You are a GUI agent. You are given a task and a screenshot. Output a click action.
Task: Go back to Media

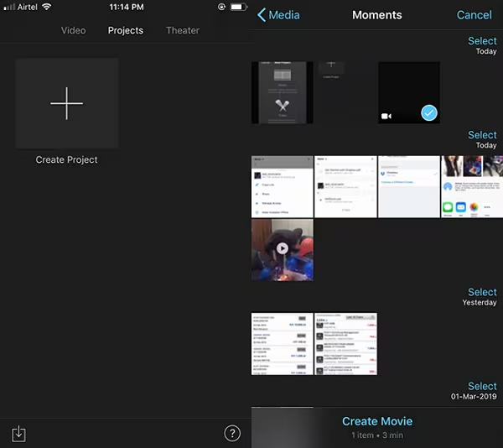point(278,15)
